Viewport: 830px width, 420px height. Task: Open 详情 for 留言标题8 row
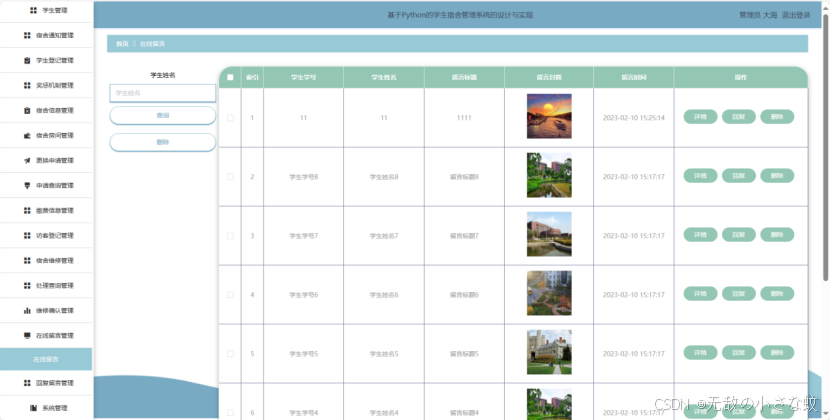(700, 175)
